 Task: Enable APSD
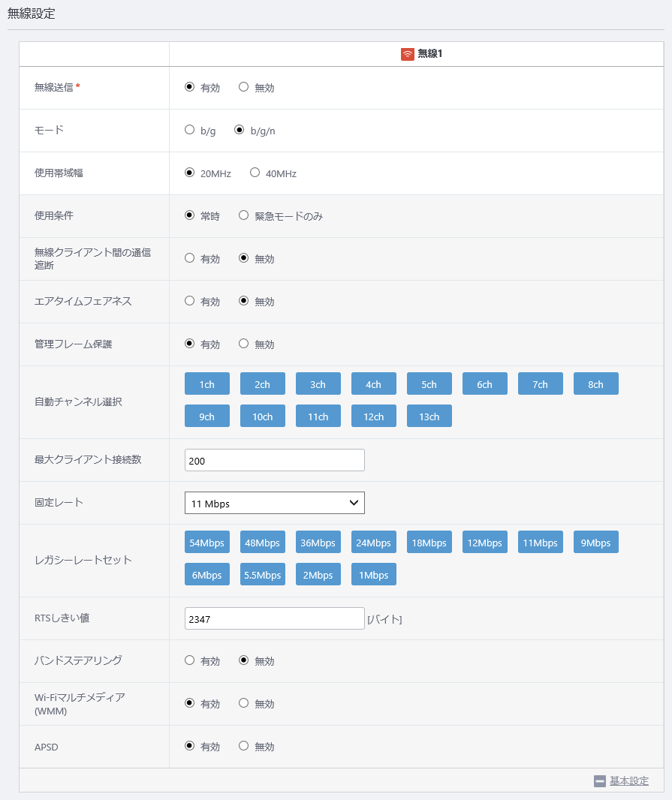(x=189, y=746)
